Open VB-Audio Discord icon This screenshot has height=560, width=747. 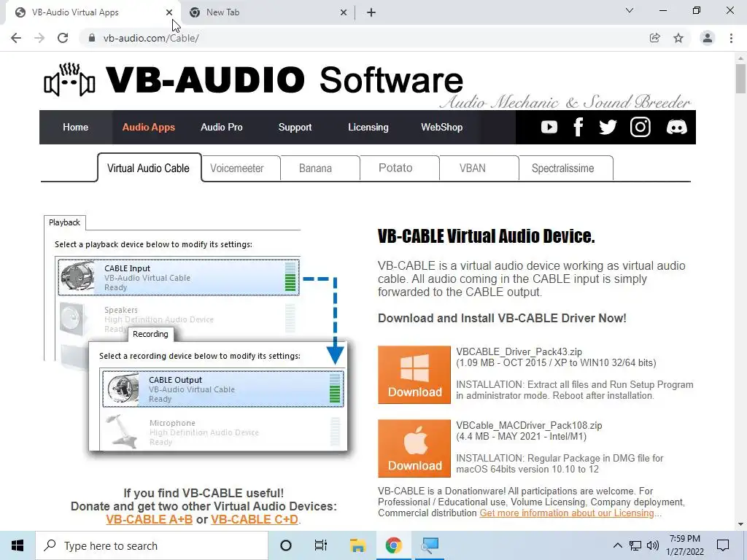(676, 127)
